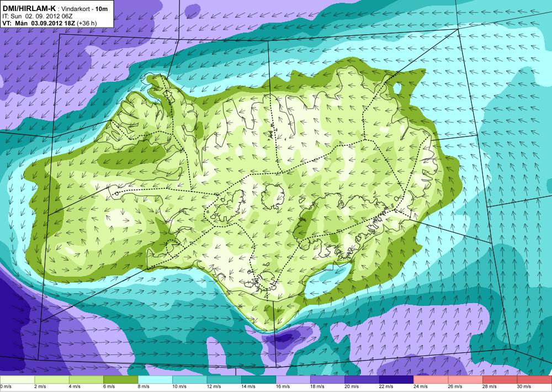This screenshot has width=552, height=392.
Task: Pick the red swatch right of 30 m/s
Action: tap(535, 380)
